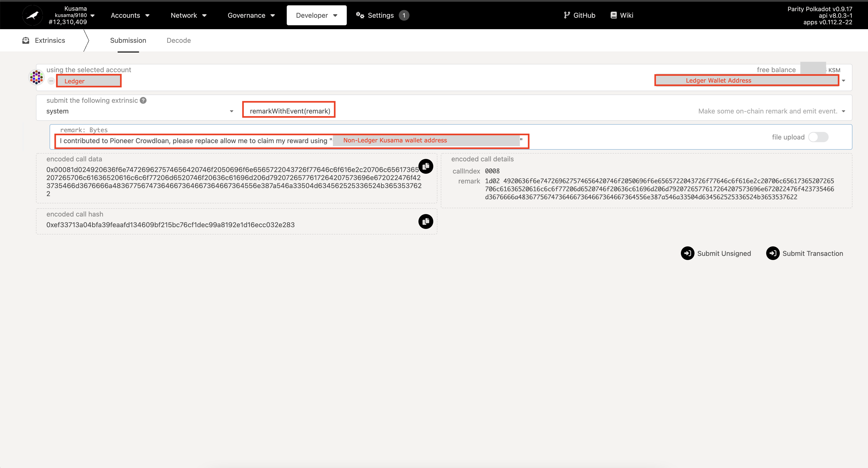868x468 pixels.
Task: Click the Kusama bird logo
Action: (x=33, y=15)
